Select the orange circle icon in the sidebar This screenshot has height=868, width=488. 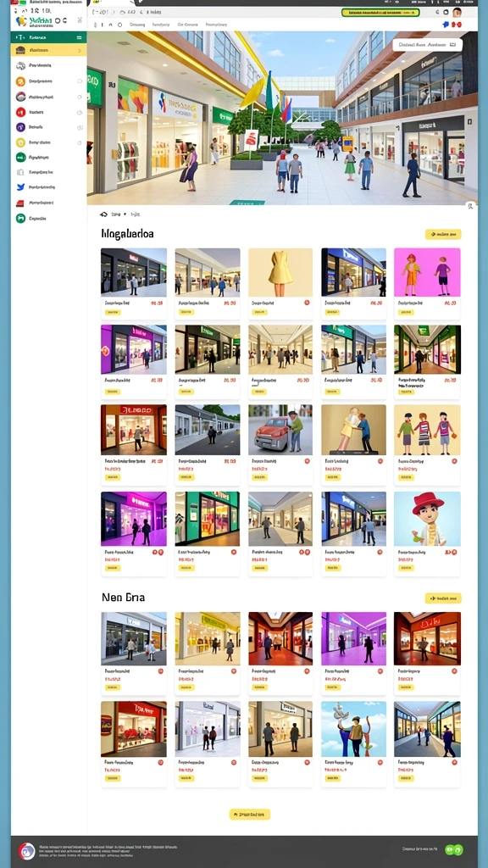pos(20,81)
